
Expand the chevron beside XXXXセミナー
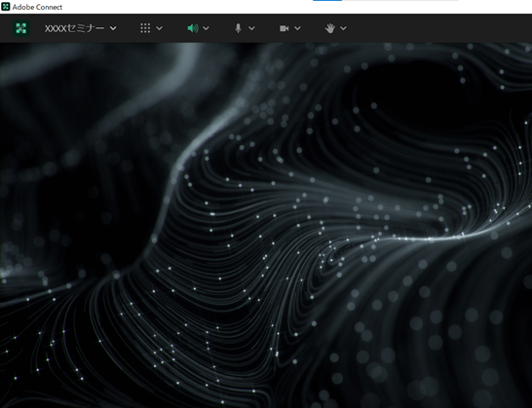pyautogui.click(x=113, y=28)
